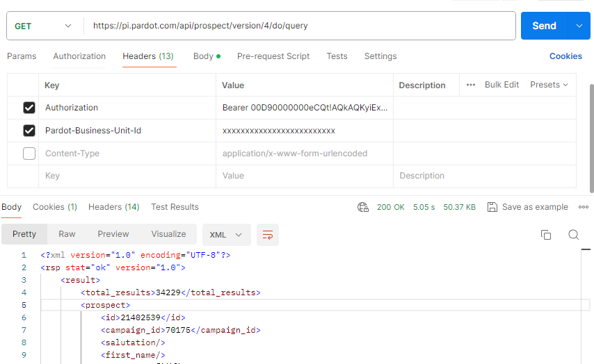This screenshot has height=364, width=594.
Task: Click the empty Description field in new row
Action: point(485,176)
